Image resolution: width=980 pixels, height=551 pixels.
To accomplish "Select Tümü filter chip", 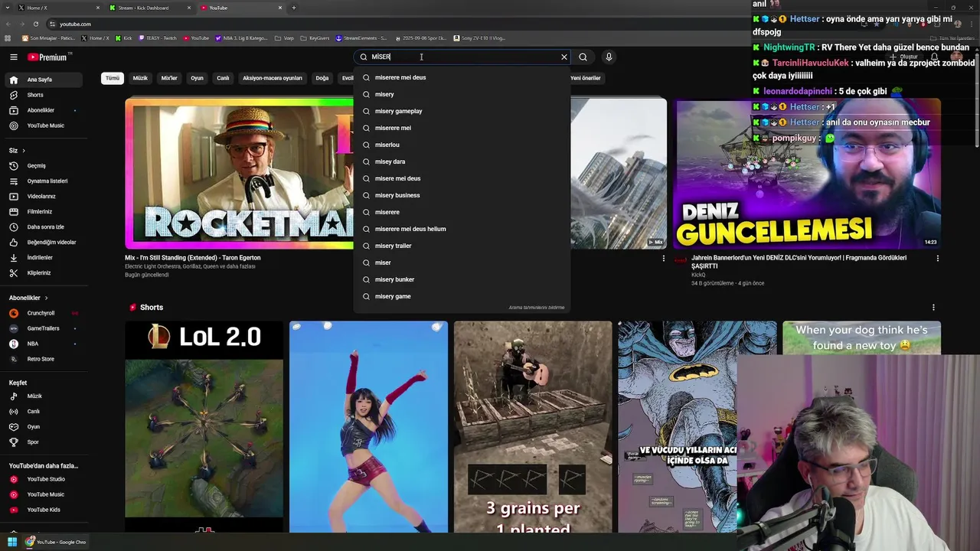I will [x=113, y=78].
